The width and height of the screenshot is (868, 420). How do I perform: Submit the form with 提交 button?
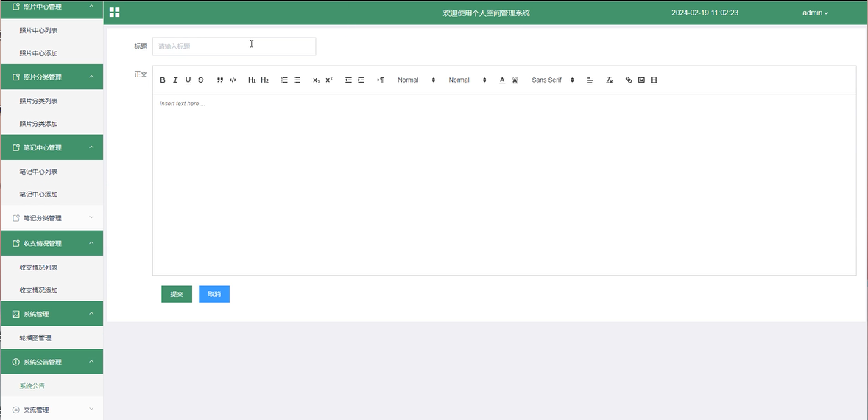coord(177,294)
